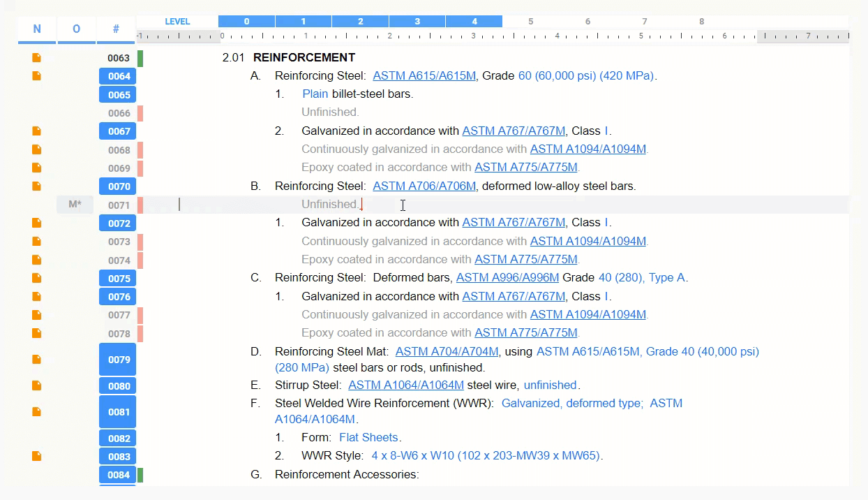Click the note icon next to 0081
Screen dimensions: 868x500
[37, 411]
